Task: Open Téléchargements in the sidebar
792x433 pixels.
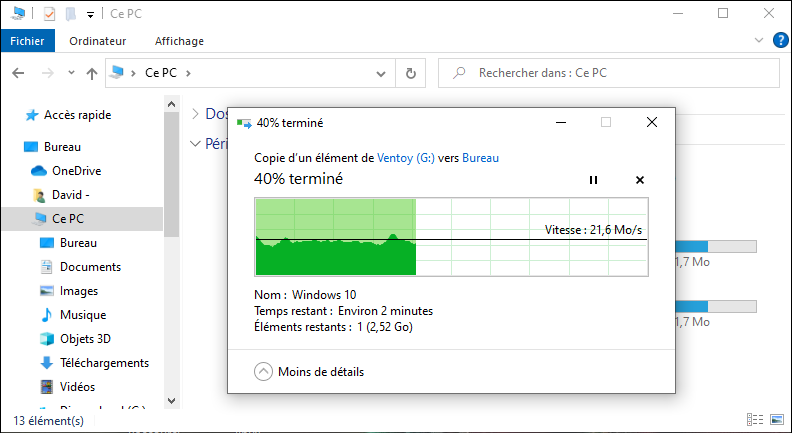Action: [104, 363]
